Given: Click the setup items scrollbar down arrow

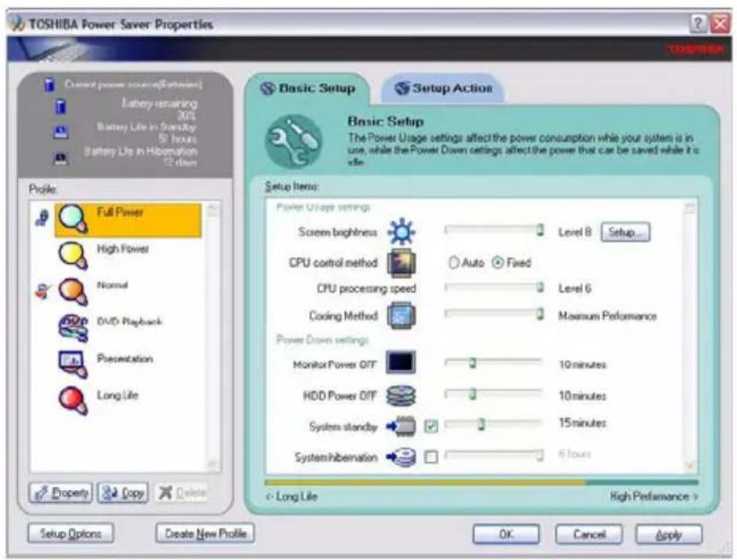Looking at the screenshot, I should click(690, 465).
